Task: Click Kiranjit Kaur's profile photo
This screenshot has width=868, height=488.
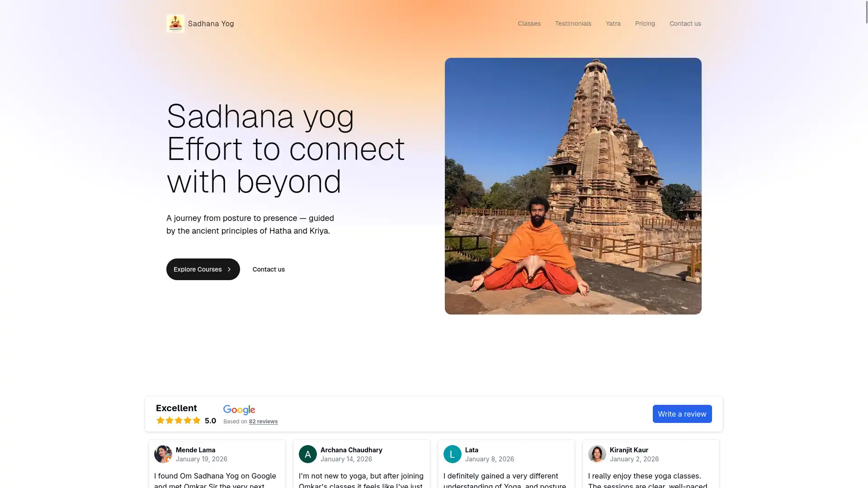Action: (x=597, y=454)
